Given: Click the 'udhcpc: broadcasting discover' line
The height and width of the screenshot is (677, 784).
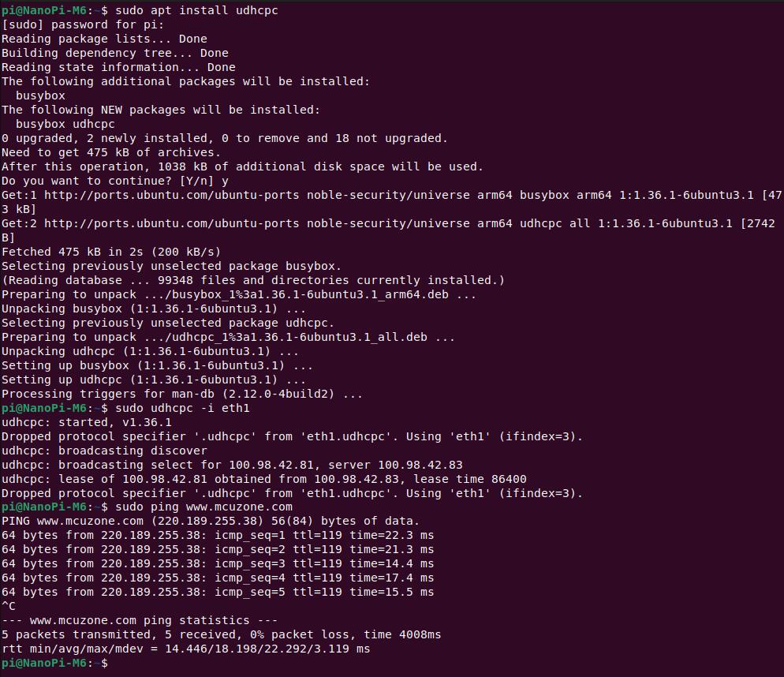Looking at the screenshot, I should click(104, 451).
